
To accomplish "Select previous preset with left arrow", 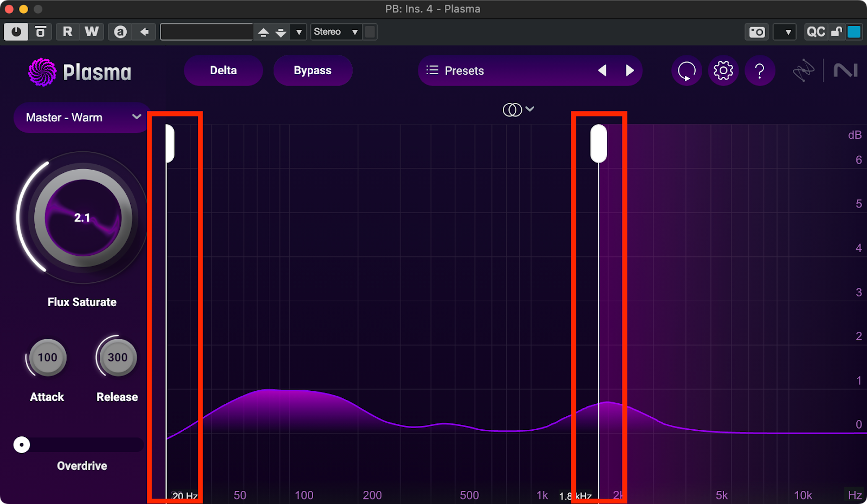I will 602,70.
